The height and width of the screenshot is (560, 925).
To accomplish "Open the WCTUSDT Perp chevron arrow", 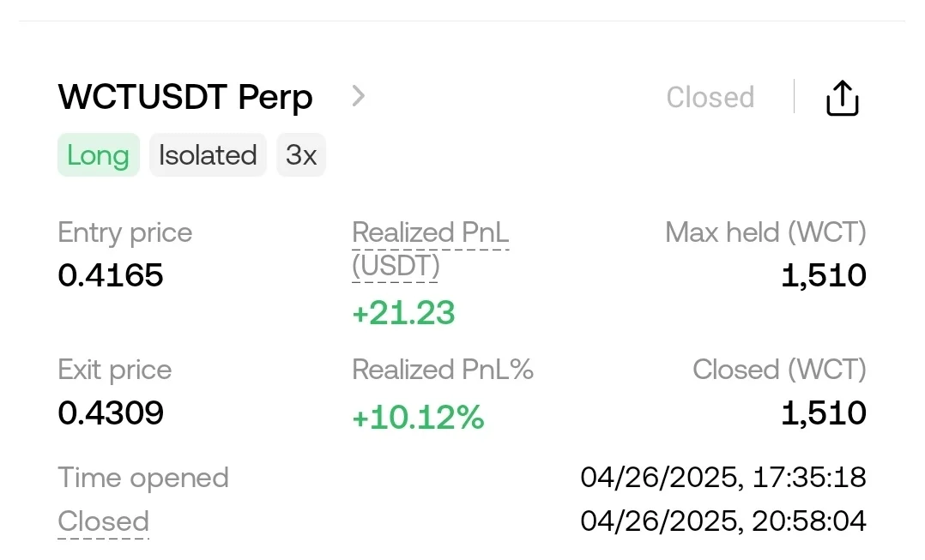I will click(359, 96).
